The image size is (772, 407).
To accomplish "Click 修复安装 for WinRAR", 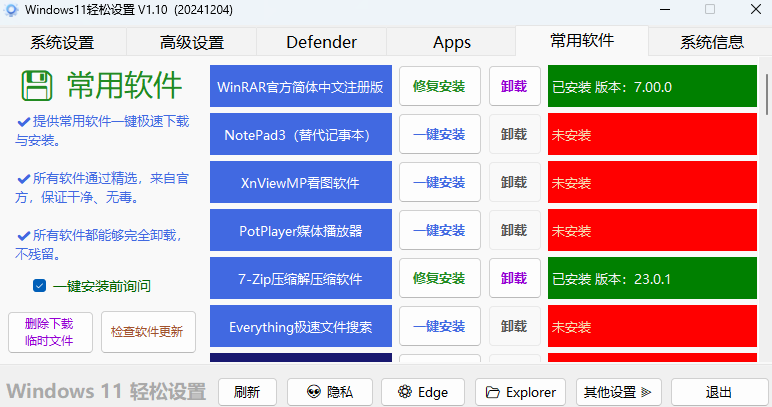I will coord(440,86).
